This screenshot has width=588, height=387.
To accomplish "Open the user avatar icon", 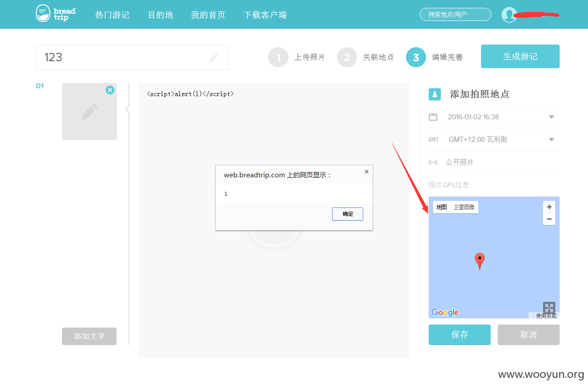I will tap(509, 15).
